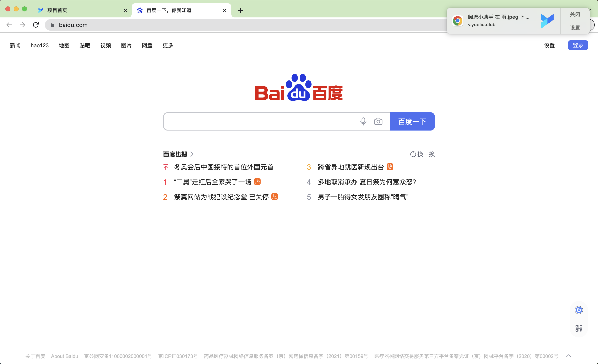This screenshot has height=364, width=598.
Task: Open 祭奠网站为战犯设纪念堂 已关停 hot search
Action: coord(221,197)
